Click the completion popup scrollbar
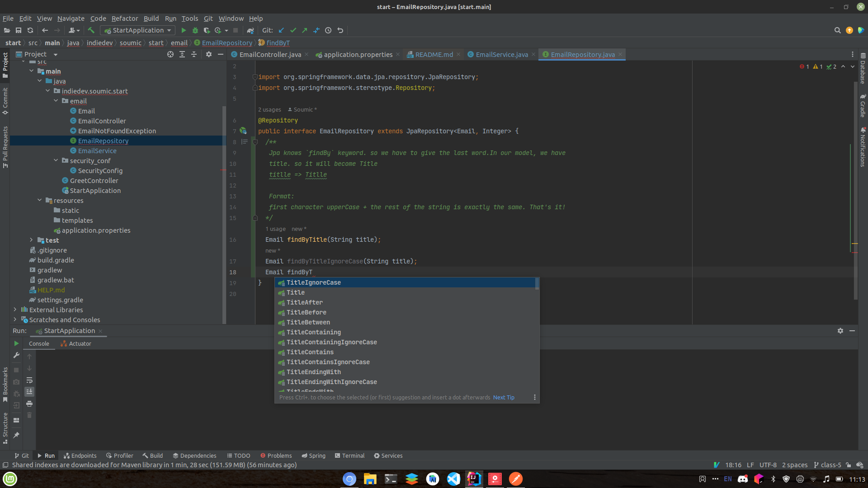This screenshot has width=868, height=488. (x=537, y=284)
